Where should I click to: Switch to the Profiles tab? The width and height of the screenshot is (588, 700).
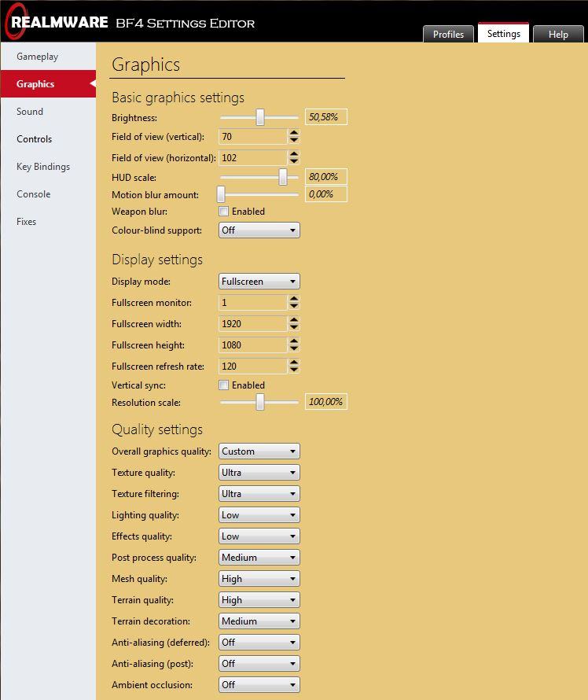[448, 34]
